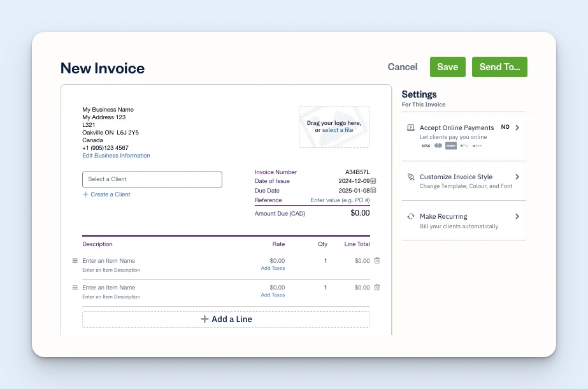This screenshot has height=389, width=588.
Task: Click the Send To button
Action: (499, 66)
